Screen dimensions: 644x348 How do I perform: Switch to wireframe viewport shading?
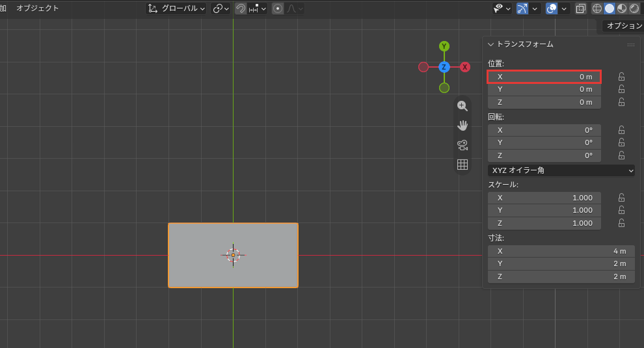[x=597, y=8]
